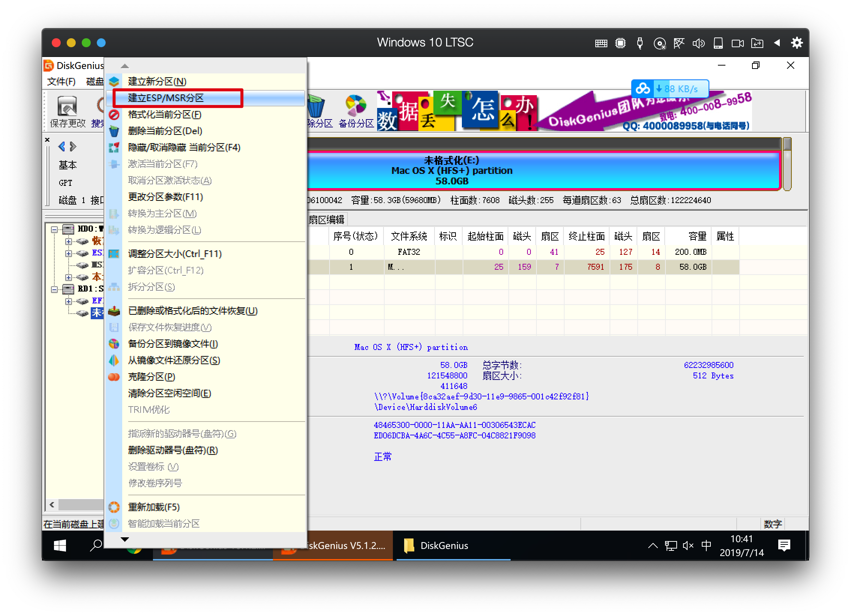Switch to the 扇区编辑 tab
Image resolution: width=851 pixels, height=616 pixels.
pos(327,220)
